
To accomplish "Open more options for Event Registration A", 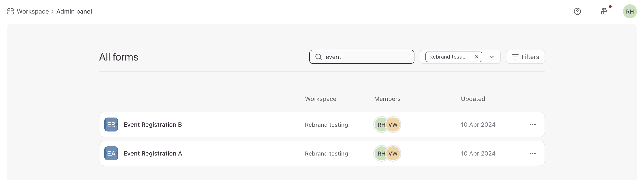I will 533,153.
